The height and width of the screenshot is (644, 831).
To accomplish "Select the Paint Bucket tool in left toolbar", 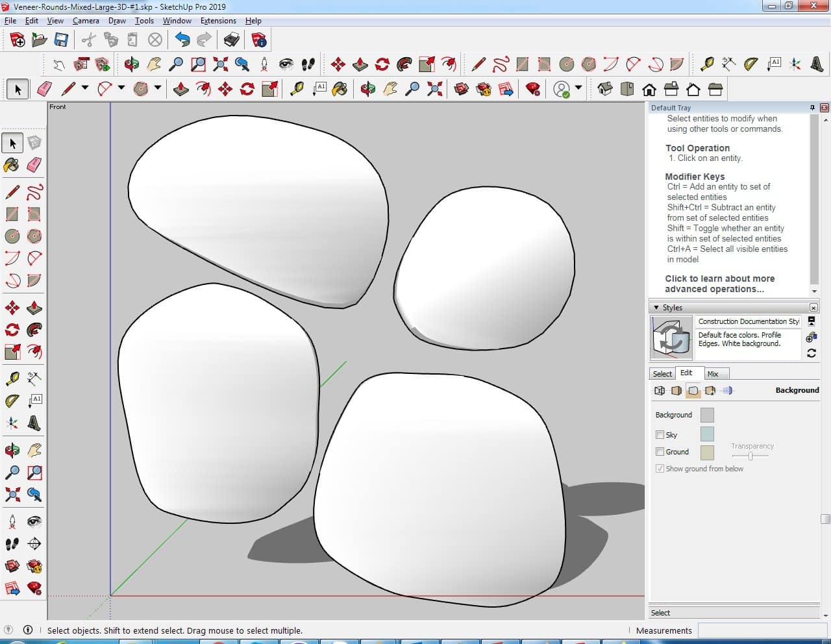I will pos(12,165).
